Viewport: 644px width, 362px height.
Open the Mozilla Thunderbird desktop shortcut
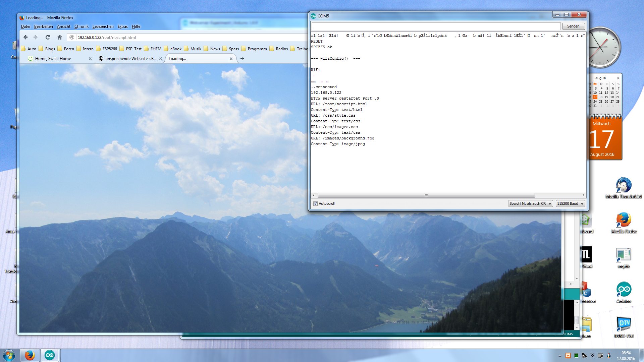coord(624,188)
